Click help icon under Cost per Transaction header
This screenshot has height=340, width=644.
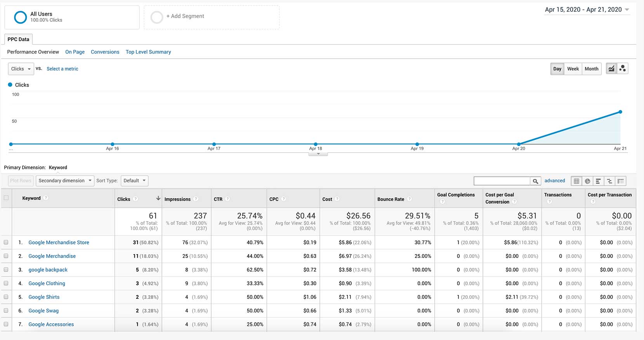click(x=593, y=202)
